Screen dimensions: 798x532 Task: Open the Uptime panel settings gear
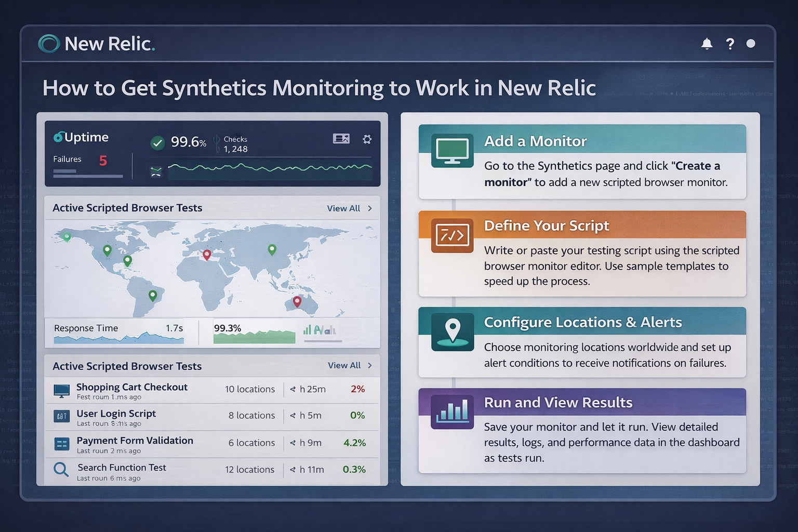pos(367,139)
